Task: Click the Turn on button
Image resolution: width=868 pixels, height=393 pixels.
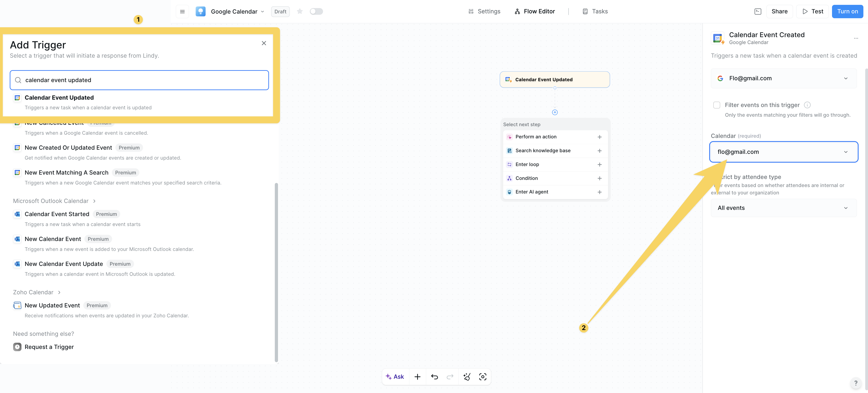Action: [847, 12]
